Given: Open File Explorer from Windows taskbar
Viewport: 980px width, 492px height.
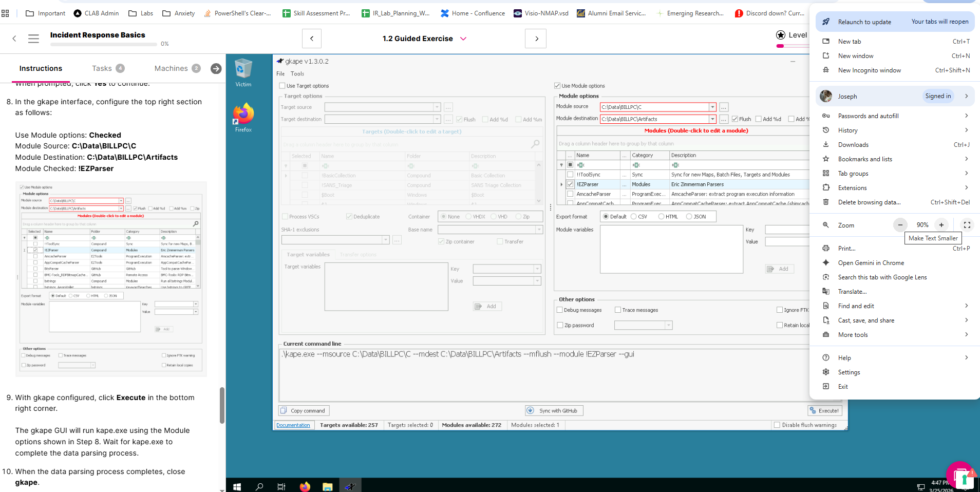Looking at the screenshot, I should (327, 486).
